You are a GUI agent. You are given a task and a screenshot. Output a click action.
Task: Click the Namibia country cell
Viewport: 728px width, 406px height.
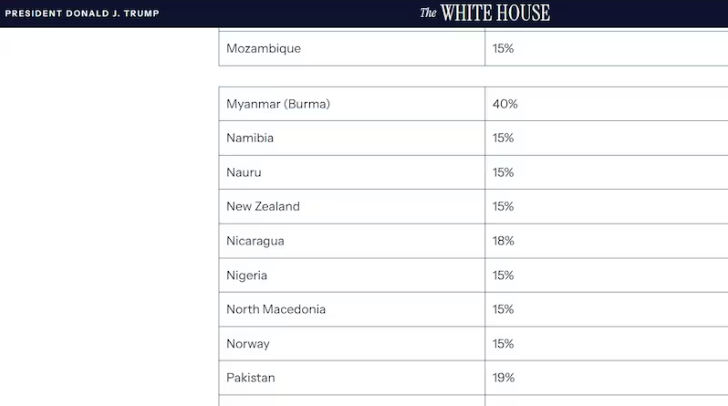click(352, 138)
